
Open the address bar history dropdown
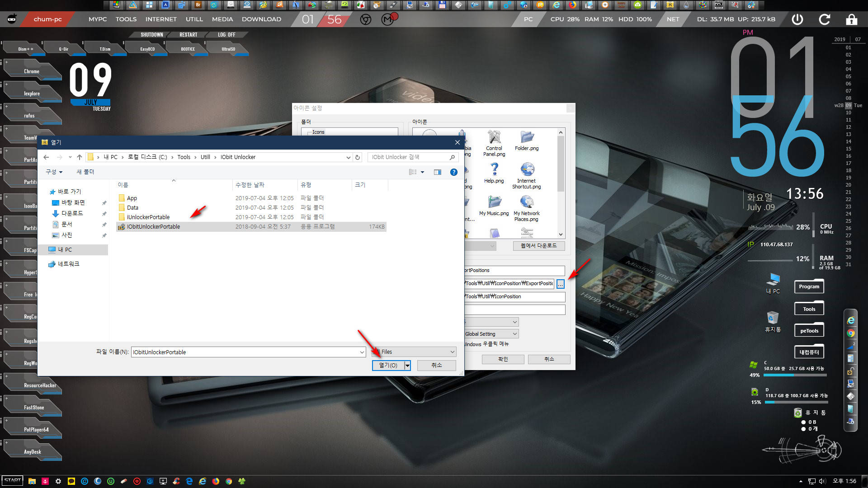(x=348, y=157)
